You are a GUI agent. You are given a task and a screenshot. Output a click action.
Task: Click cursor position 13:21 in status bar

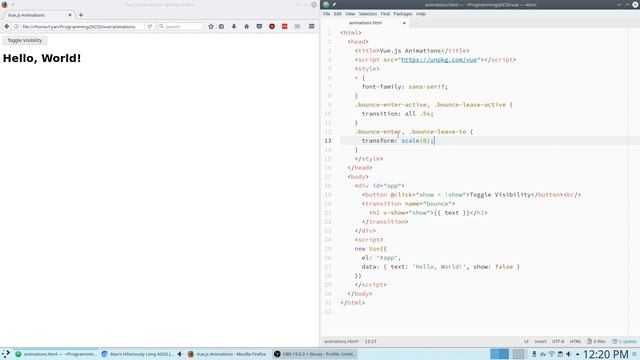[x=370, y=341]
